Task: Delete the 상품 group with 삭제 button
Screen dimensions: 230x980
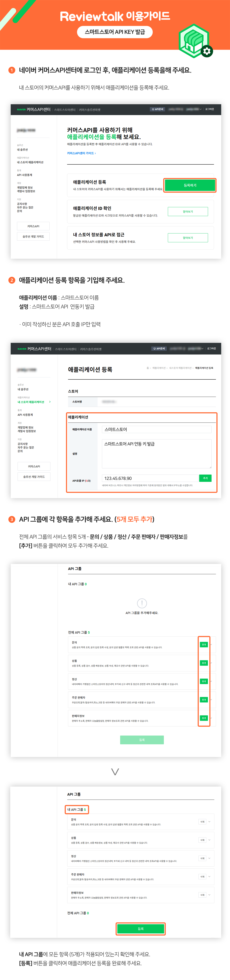Action: click(203, 840)
